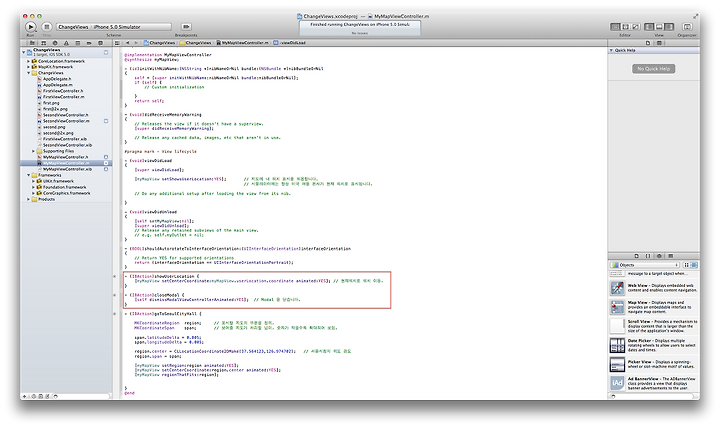Select first.png in the navigator
The height and width of the screenshot is (428, 720).
point(51,103)
